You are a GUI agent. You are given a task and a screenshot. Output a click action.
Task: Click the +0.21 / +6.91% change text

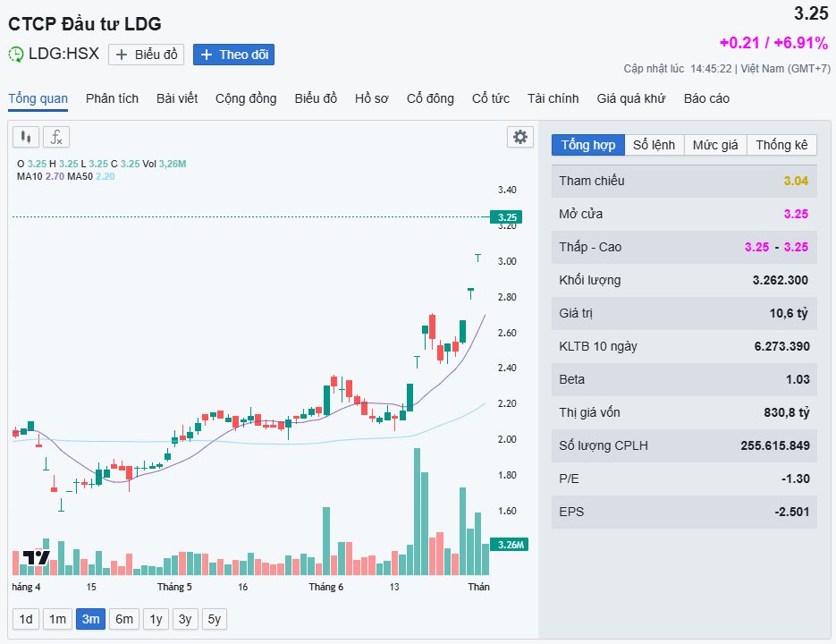773,43
